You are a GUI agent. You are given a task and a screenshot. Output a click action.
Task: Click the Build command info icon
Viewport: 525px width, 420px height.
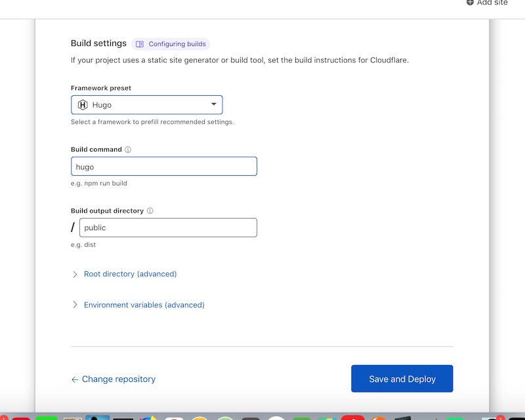pos(128,150)
